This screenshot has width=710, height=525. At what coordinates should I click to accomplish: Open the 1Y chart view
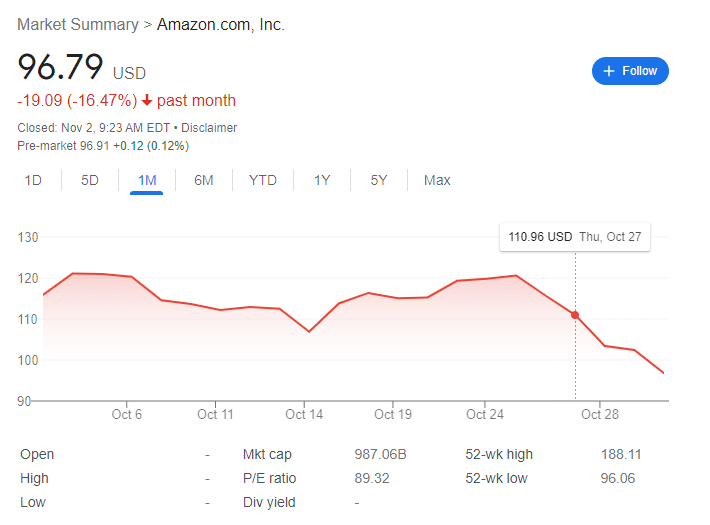point(322,180)
